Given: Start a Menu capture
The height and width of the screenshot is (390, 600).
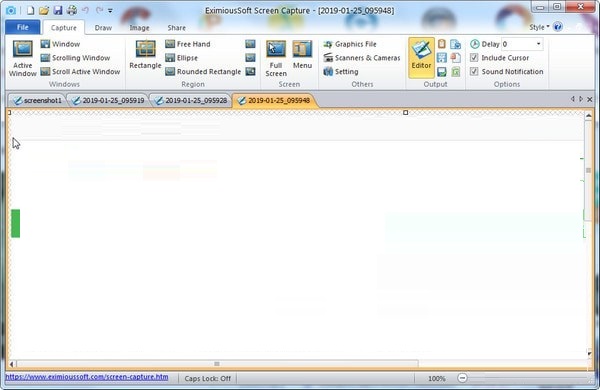Looking at the screenshot, I should pos(302,55).
